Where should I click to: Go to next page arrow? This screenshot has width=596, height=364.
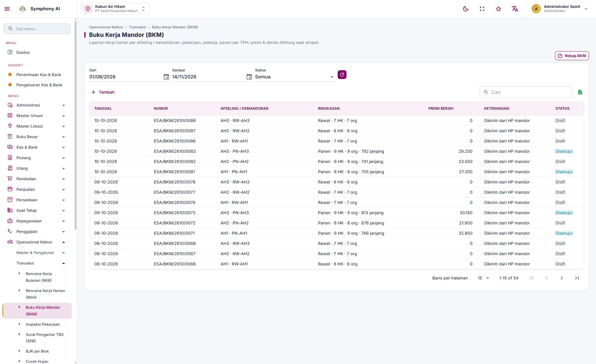click(x=561, y=278)
